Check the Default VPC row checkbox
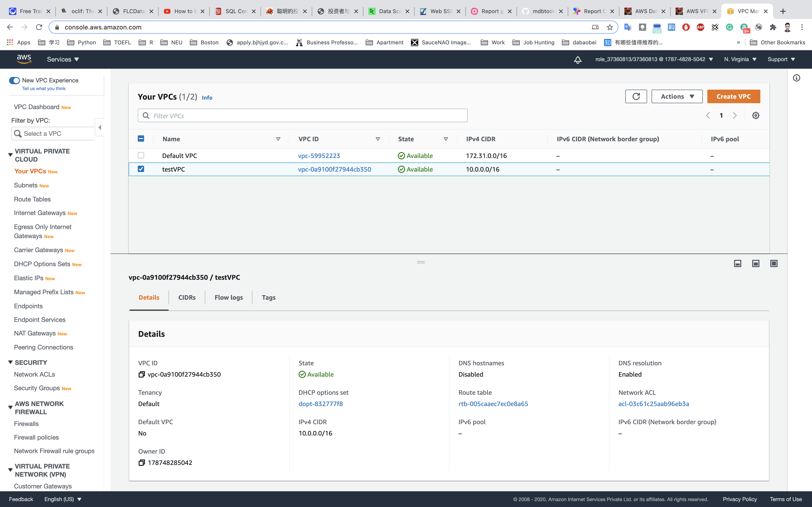812x507 pixels. pyautogui.click(x=141, y=155)
